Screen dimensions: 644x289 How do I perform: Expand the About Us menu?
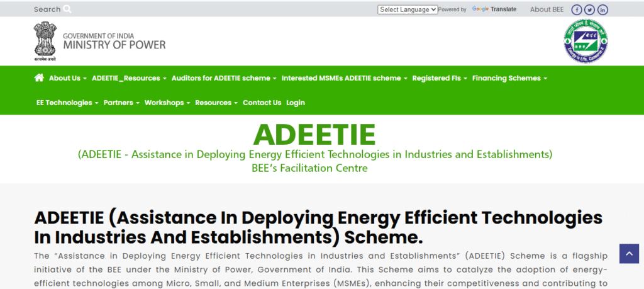(68, 78)
